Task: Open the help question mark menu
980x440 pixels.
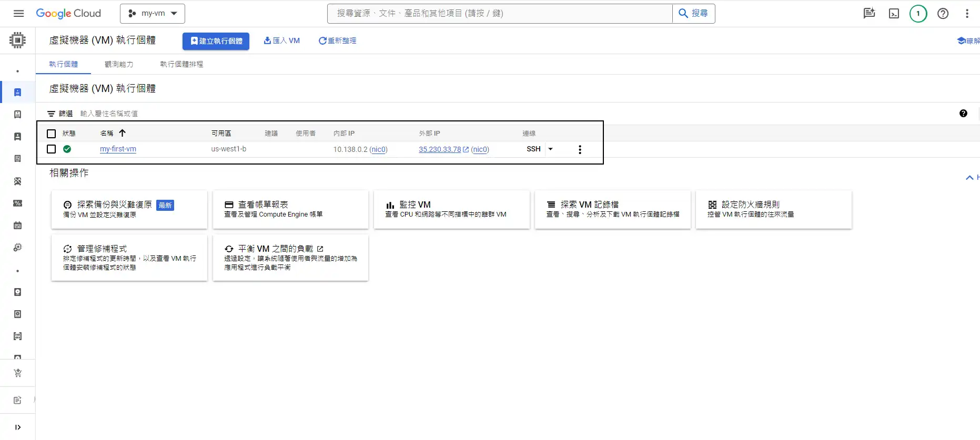Action: coord(943,14)
